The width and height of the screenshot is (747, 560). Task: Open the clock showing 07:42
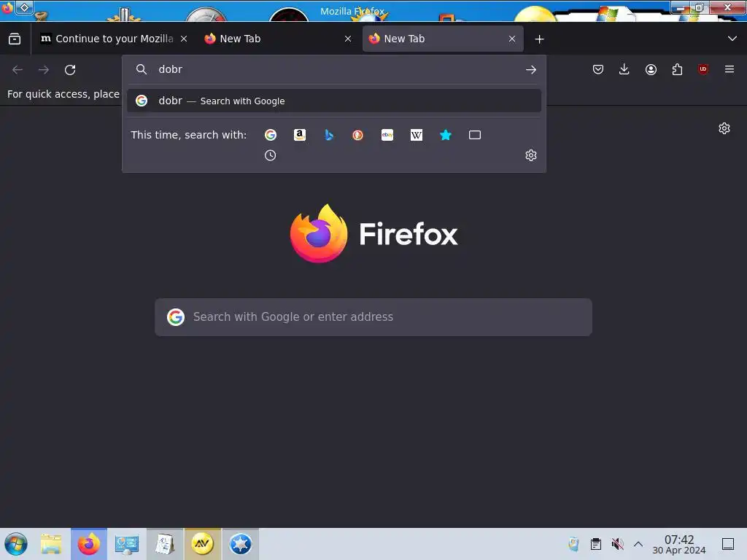click(679, 544)
